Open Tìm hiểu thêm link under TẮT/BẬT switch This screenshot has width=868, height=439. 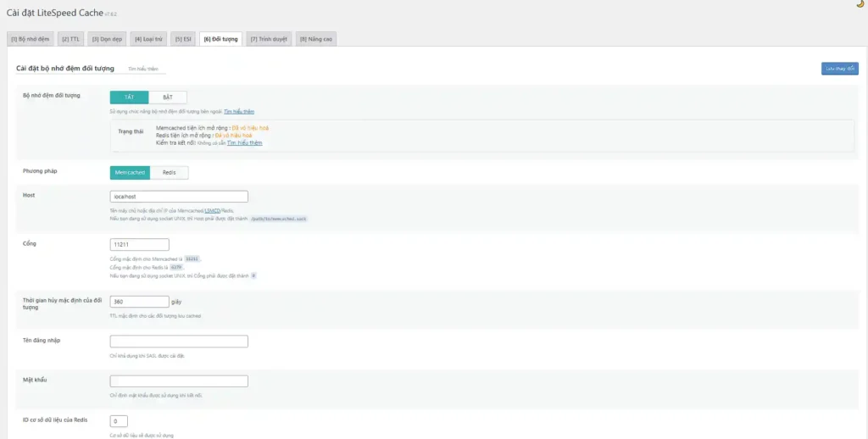click(x=239, y=112)
